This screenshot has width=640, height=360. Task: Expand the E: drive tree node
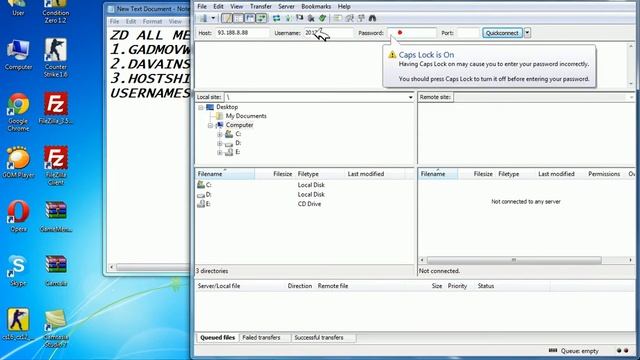click(220, 152)
